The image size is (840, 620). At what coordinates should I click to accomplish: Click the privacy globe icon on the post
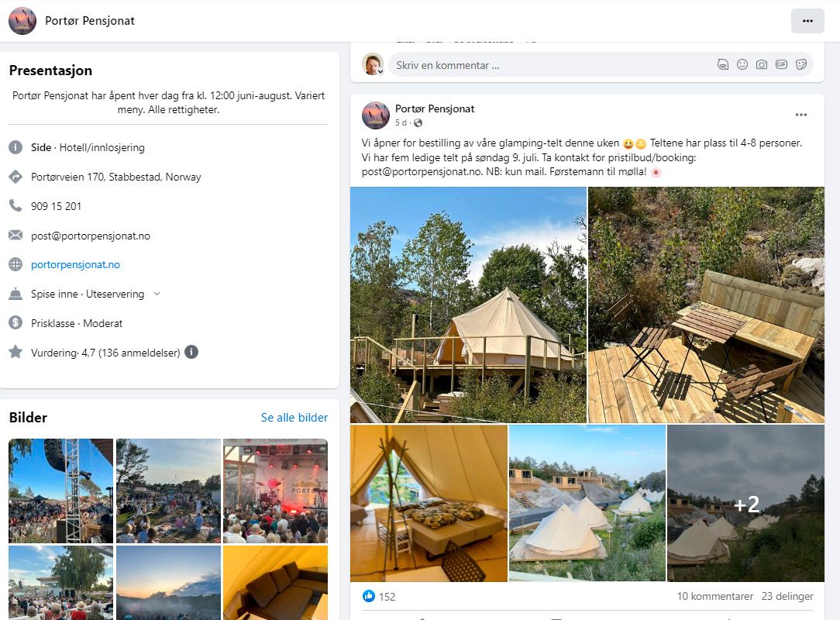click(x=418, y=122)
